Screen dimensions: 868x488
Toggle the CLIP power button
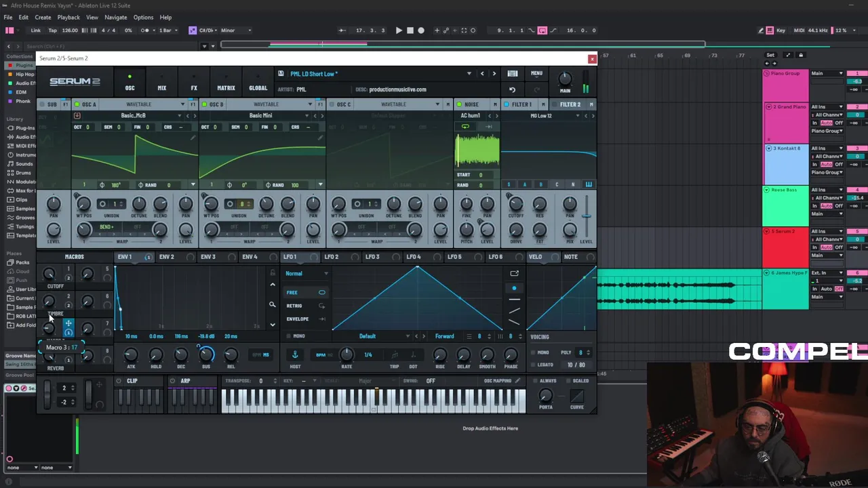click(118, 381)
